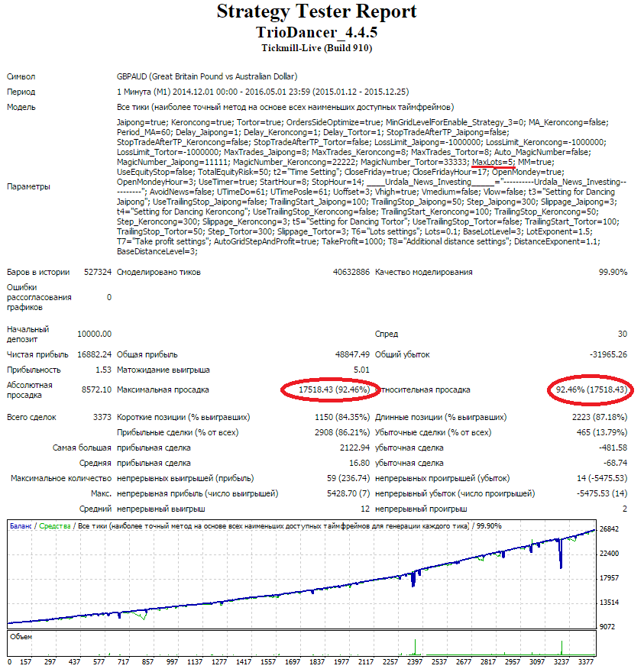Click the chart mismatch errors value 0
This screenshot has height=669, width=644.
pyautogui.click(x=109, y=297)
